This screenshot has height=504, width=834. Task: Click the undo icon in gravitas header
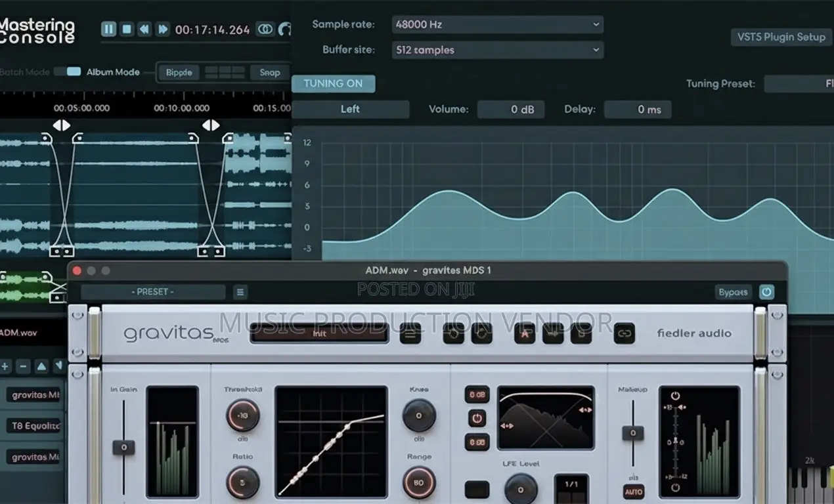coord(453,333)
